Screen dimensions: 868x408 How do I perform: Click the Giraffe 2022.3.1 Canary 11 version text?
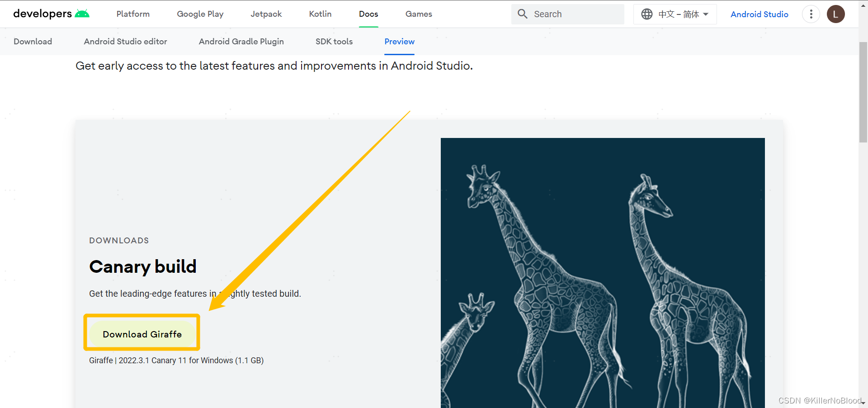click(176, 361)
